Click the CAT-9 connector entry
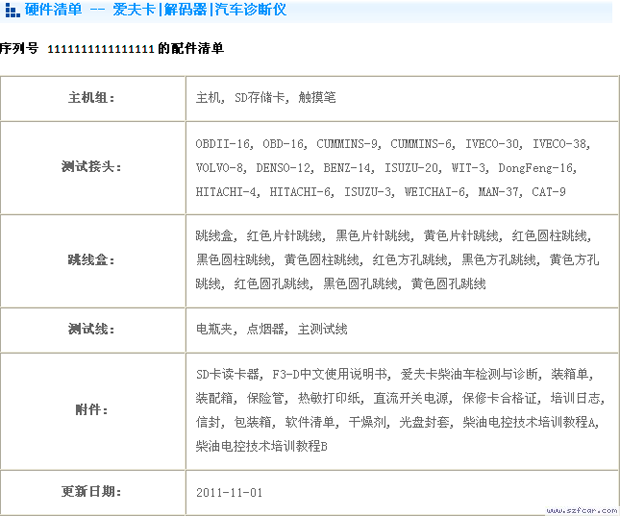 pyautogui.click(x=549, y=191)
